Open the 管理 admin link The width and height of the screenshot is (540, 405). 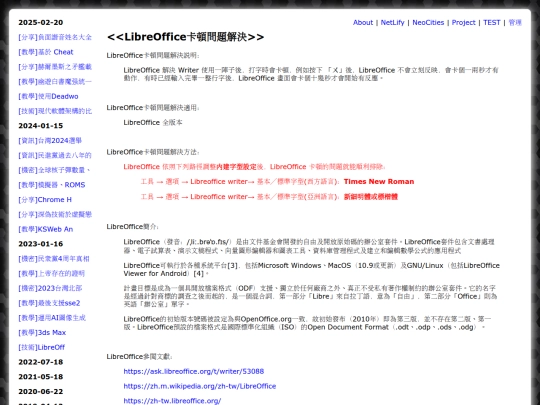tap(515, 22)
